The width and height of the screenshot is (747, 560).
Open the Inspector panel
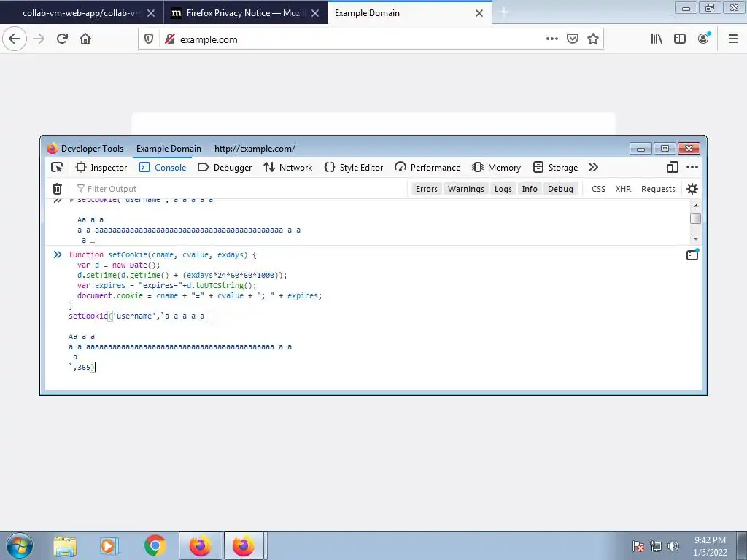tap(101, 167)
